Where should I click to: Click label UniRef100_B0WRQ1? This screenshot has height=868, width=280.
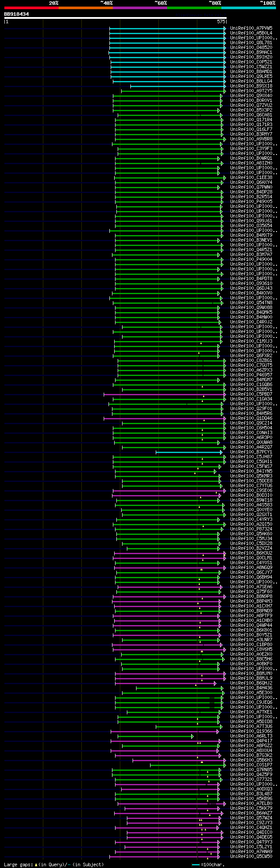click(x=251, y=158)
